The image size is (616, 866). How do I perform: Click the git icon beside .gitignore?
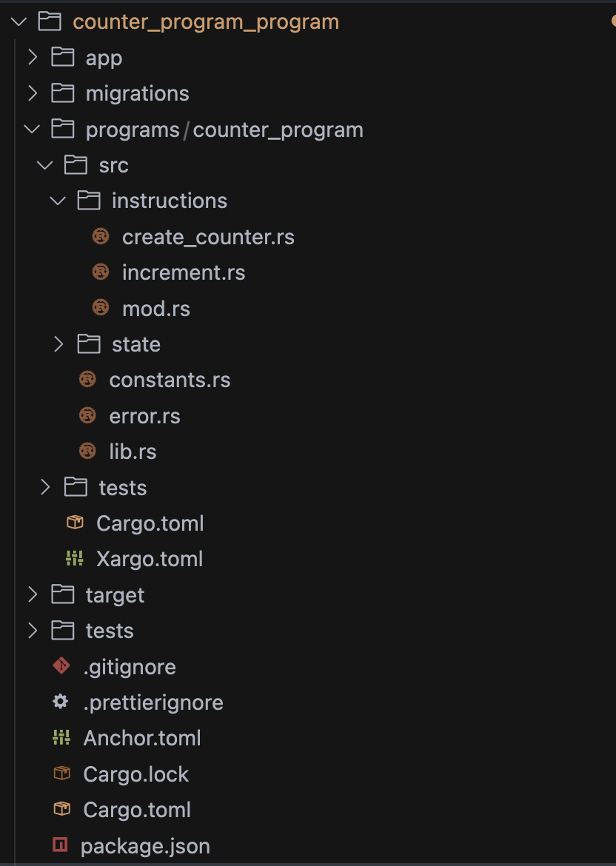[61, 666]
